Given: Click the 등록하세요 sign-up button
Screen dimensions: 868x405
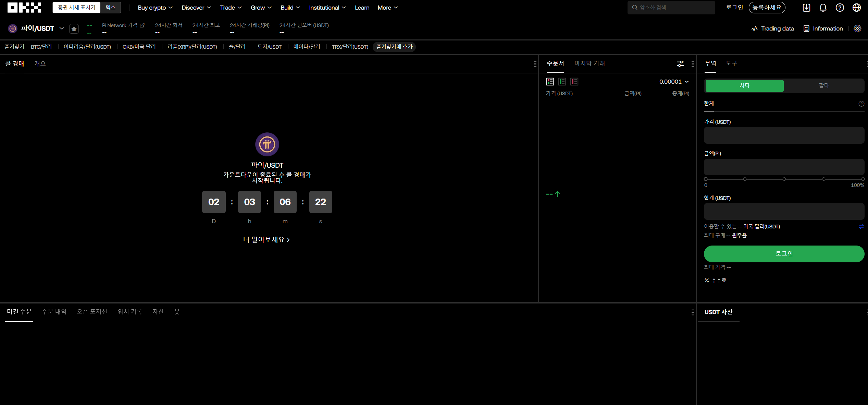Looking at the screenshot, I should (x=767, y=8).
